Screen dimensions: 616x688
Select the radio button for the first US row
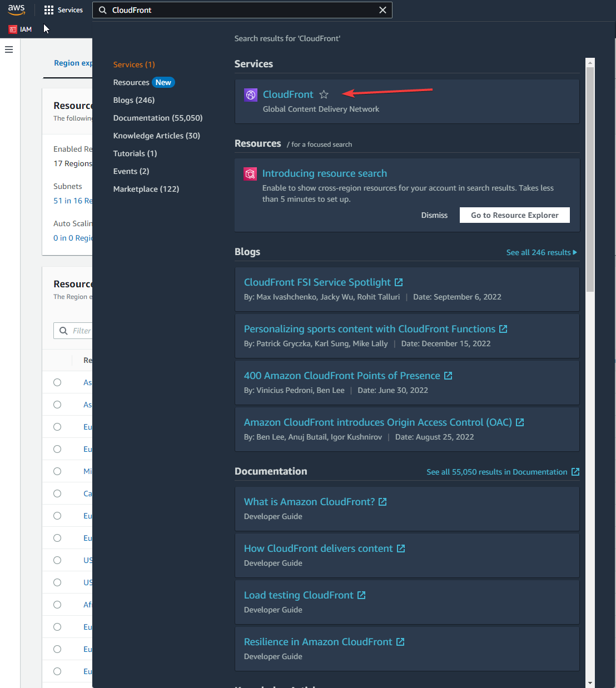[57, 560]
